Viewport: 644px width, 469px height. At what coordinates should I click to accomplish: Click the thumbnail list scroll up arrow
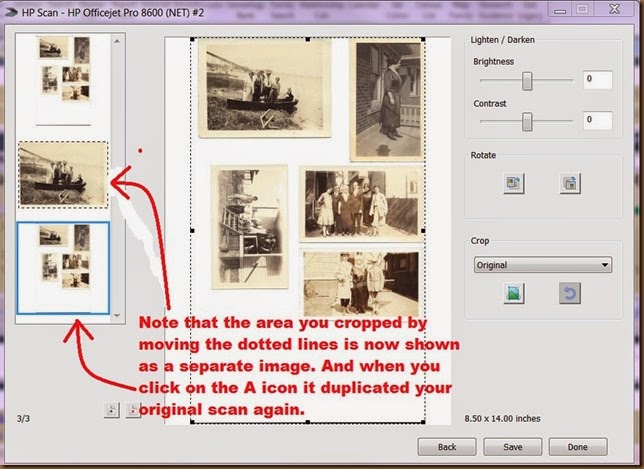click(x=117, y=41)
